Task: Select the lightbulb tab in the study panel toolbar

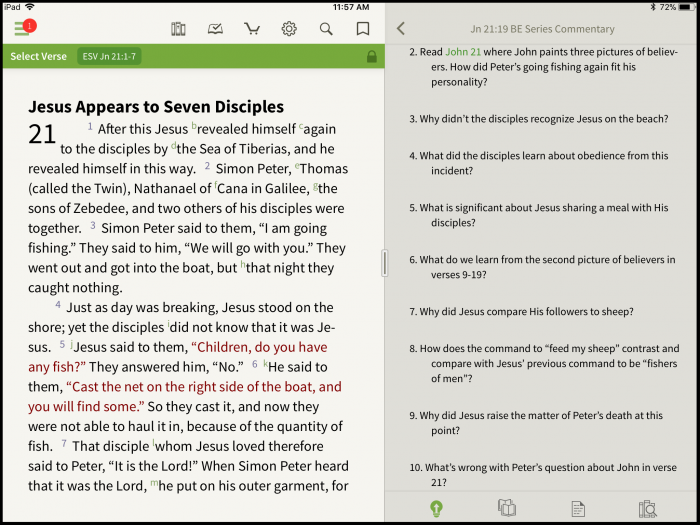Action: (x=436, y=508)
